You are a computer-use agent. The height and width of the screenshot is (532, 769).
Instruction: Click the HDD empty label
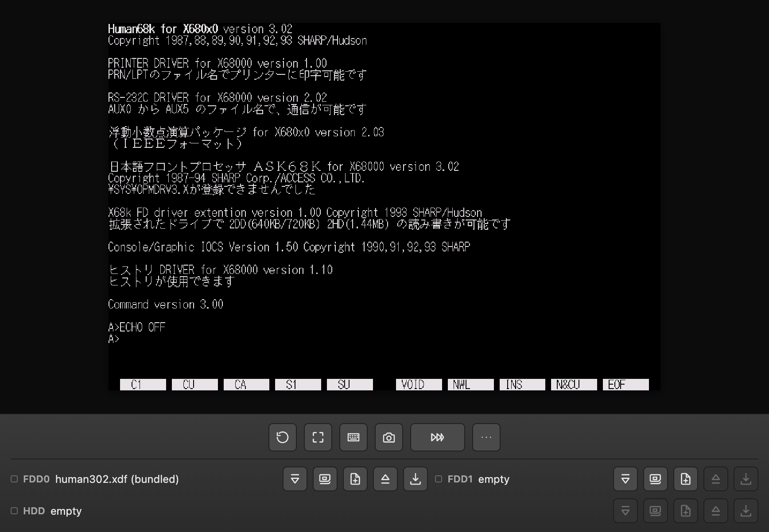pyautogui.click(x=66, y=511)
